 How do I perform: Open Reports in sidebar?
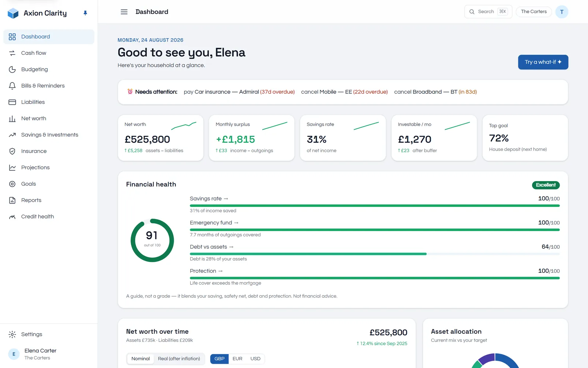point(49,200)
